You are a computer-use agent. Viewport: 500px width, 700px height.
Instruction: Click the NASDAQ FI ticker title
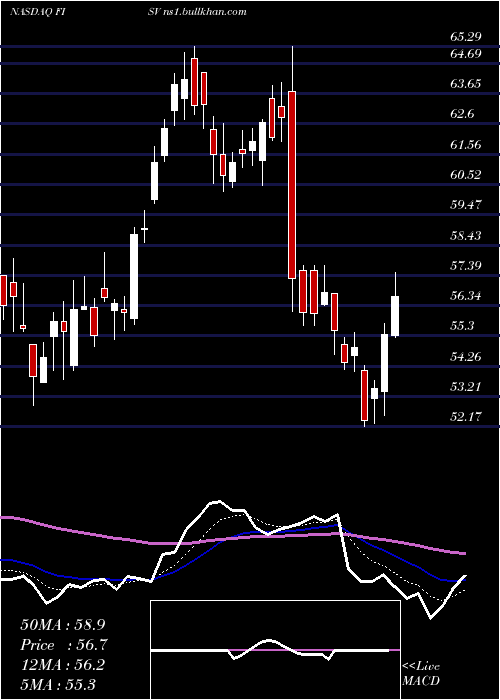38,12
